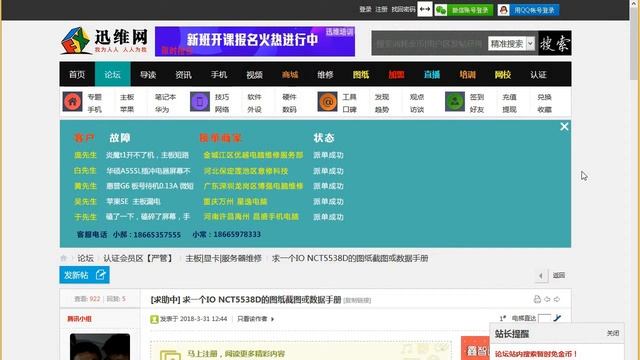Click the double-arrow width toggle icon

424,9
